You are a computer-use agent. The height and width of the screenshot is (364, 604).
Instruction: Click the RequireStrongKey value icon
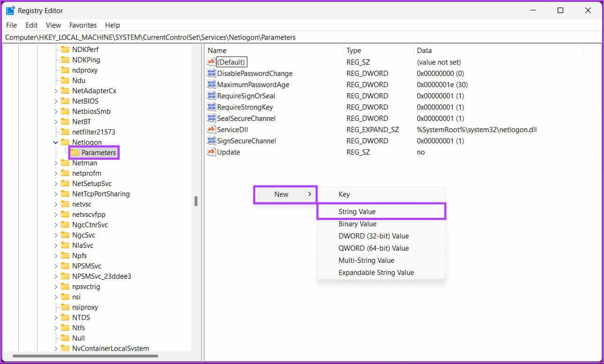[x=211, y=107]
